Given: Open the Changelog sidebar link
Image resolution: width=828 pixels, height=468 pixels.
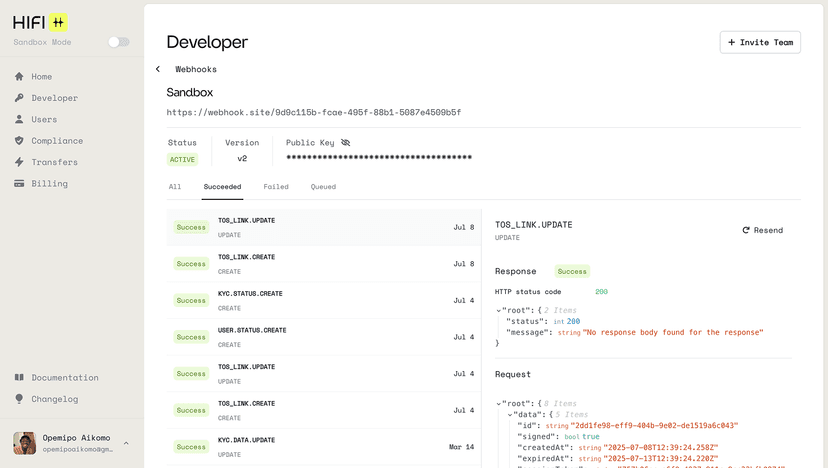Looking at the screenshot, I should tap(54, 399).
